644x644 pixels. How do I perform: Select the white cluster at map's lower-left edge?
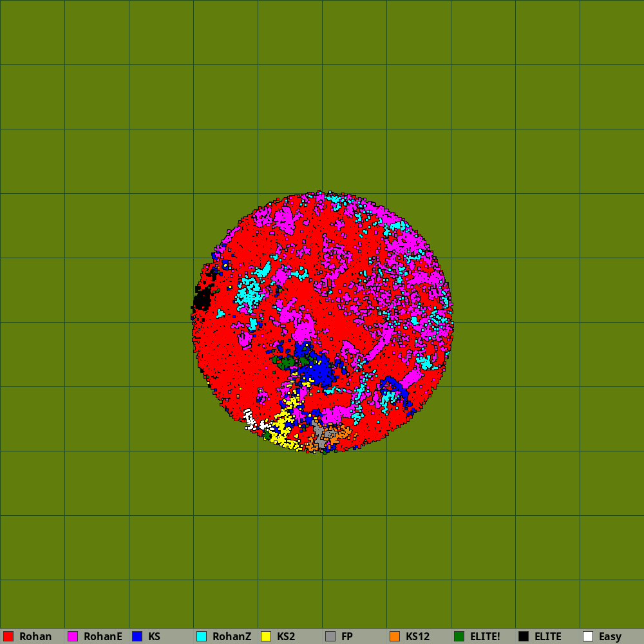[x=250, y=420]
